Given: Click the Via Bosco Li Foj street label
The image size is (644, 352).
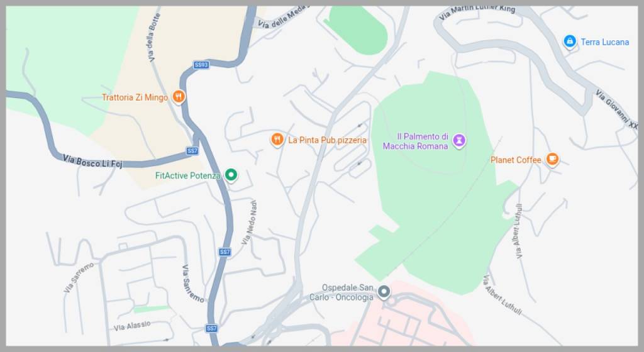Looking at the screenshot, I should click(x=92, y=161).
